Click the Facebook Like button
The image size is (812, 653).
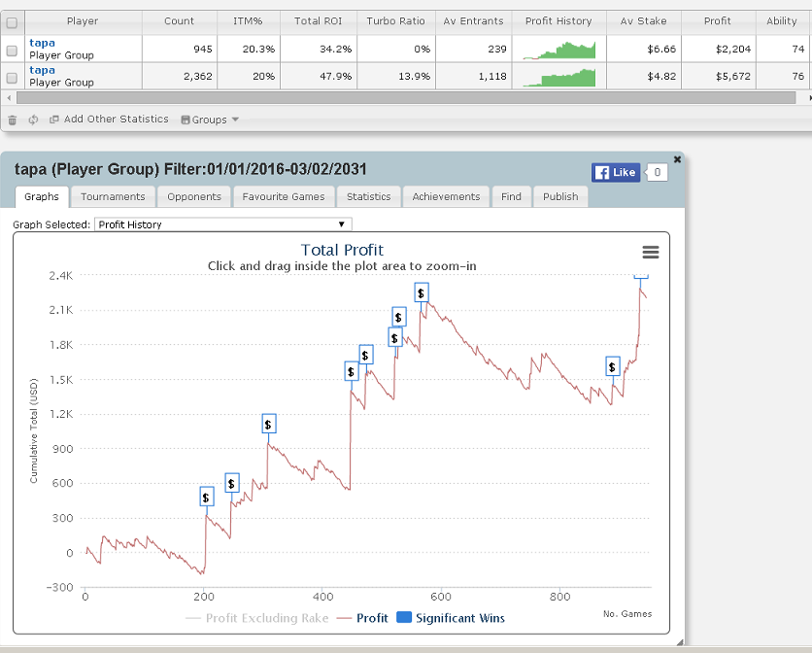pos(616,172)
